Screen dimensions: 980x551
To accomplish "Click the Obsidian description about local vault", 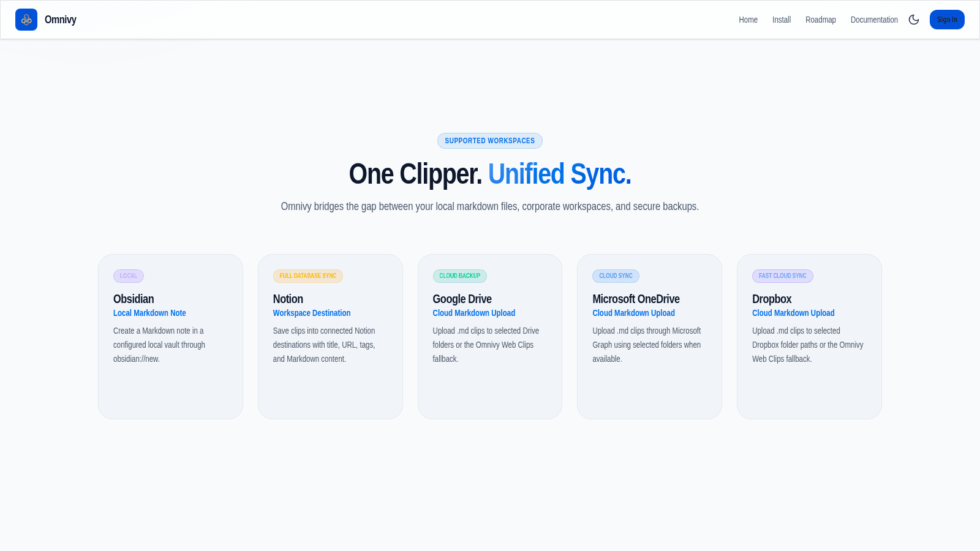I will pyautogui.click(x=159, y=345).
